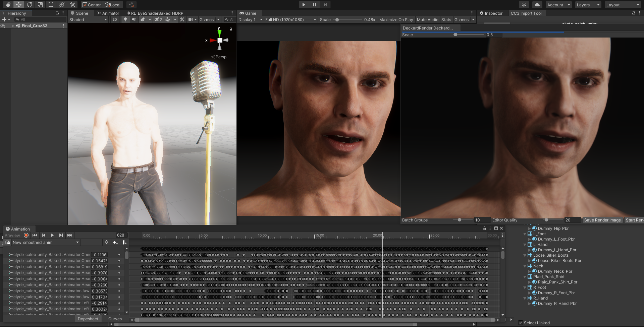
Task: Select the Hand tool
Action: click(8, 5)
